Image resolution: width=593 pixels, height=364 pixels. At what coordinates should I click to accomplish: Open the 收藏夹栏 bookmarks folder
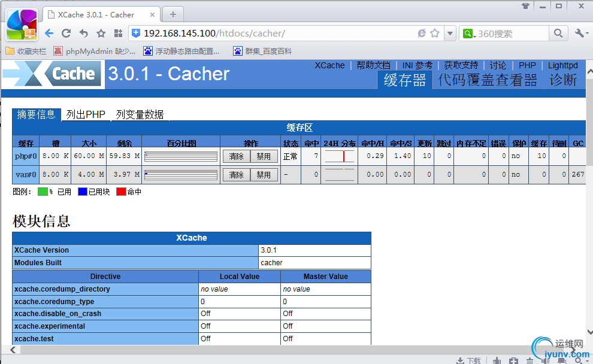[26, 51]
